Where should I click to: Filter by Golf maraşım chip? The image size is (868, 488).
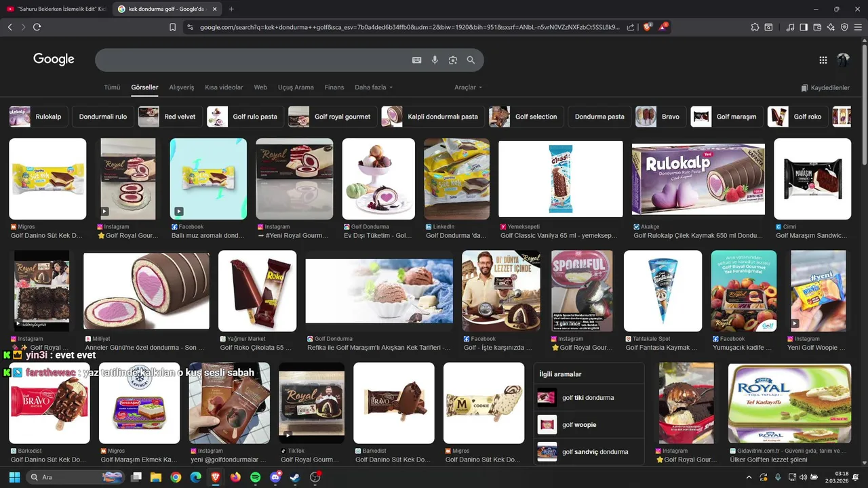pyautogui.click(x=726, y=117)
